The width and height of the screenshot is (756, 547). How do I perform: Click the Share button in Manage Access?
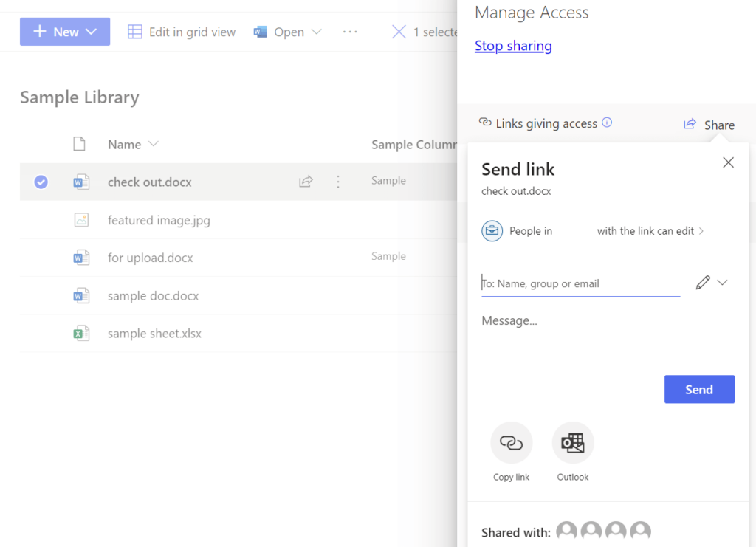pos(709,125)
